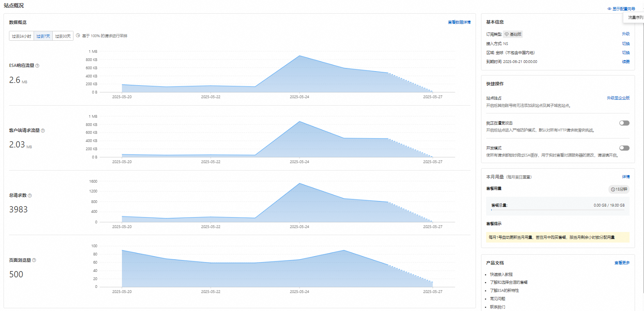Click the 升级至企业版 link
Screen dimensions: 644x311
[618, 98]
